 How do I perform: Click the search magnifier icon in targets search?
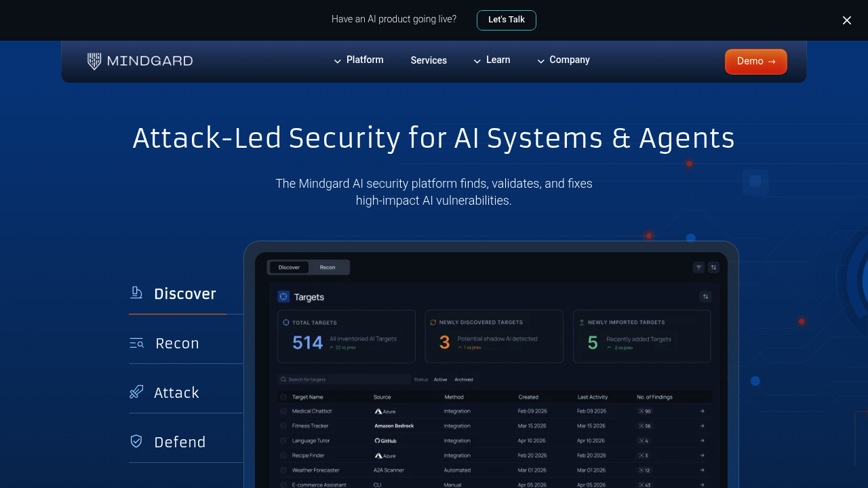(x=284, y=380)
